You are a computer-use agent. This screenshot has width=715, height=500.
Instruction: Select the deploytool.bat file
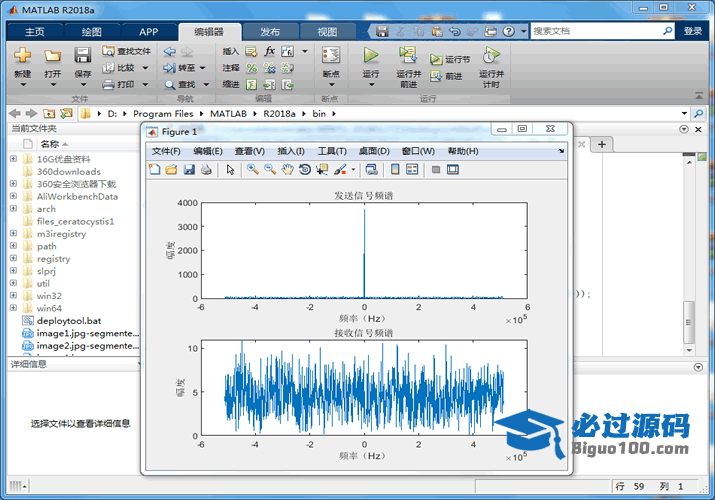(x=68, y=320)
